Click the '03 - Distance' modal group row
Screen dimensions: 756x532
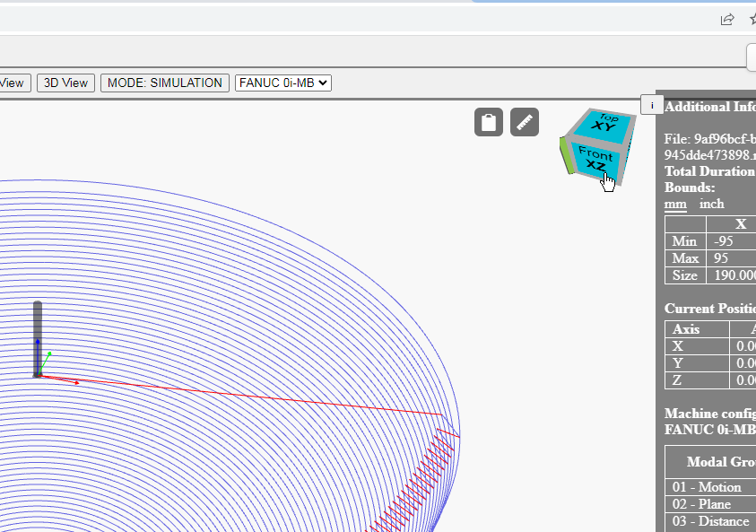point(710,521)
